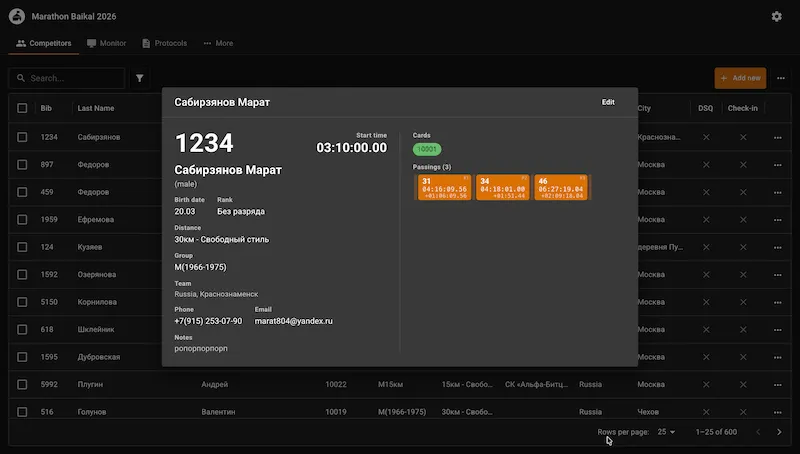Check the row checkbox for bib 1595
Viewport: 800px width, 454px height.
point(22,357)
